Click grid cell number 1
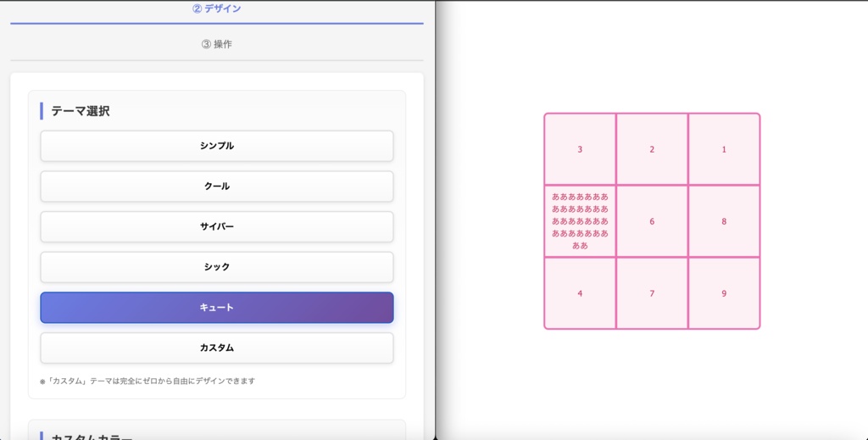Image resolution: width=868 pixels, height=440 pixels. click(724, 149)
